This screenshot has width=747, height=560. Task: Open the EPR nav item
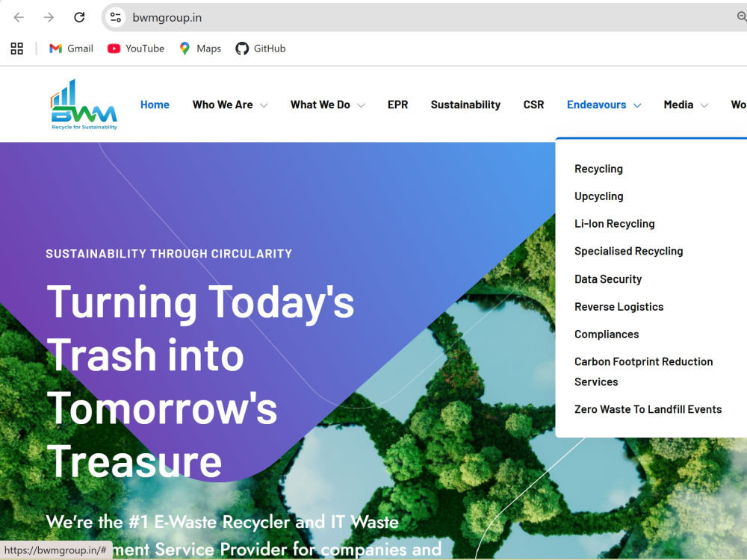click(x=398, y=105)
